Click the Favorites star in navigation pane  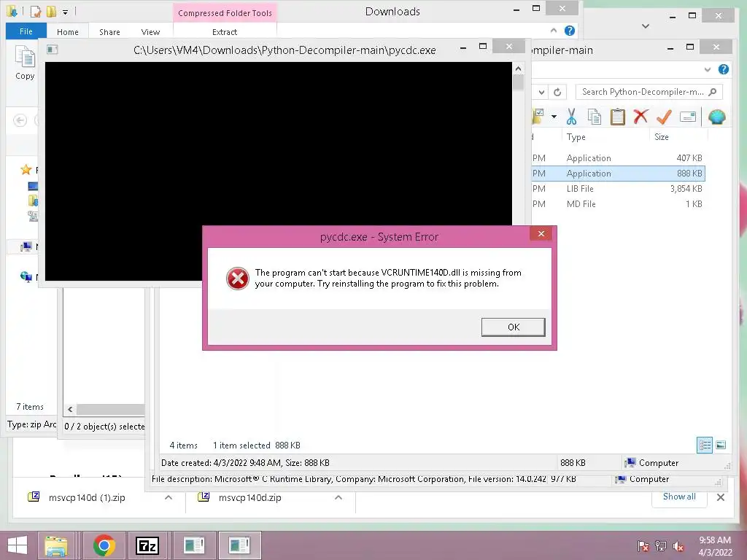[x=26, y=169]
